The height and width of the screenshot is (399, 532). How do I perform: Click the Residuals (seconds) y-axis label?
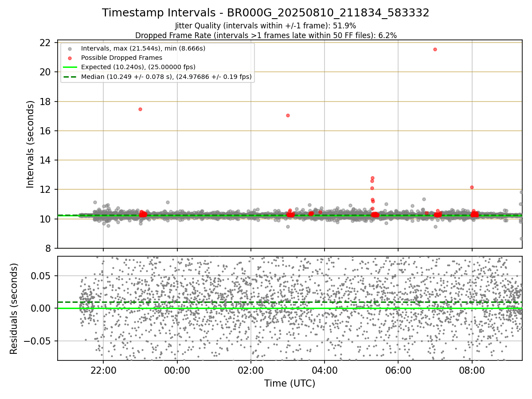[x=14, y=309]
